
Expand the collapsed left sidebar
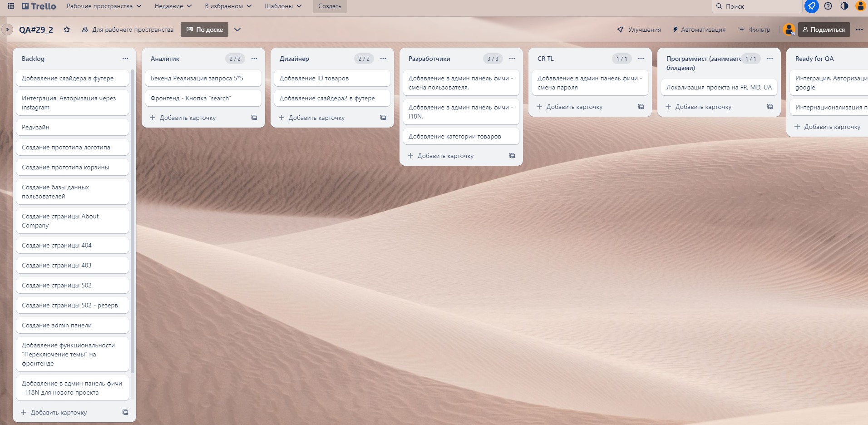(x=7, y=30)
